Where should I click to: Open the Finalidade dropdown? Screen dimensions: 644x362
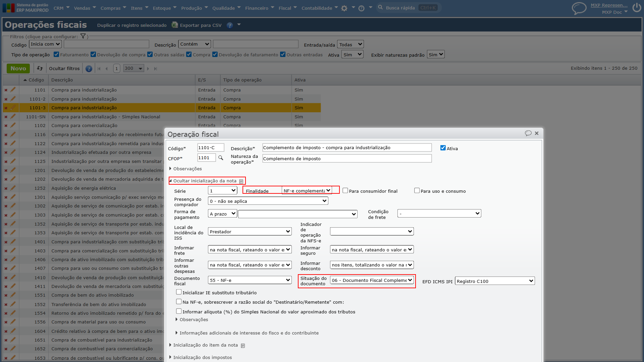(x=307, y=190)
